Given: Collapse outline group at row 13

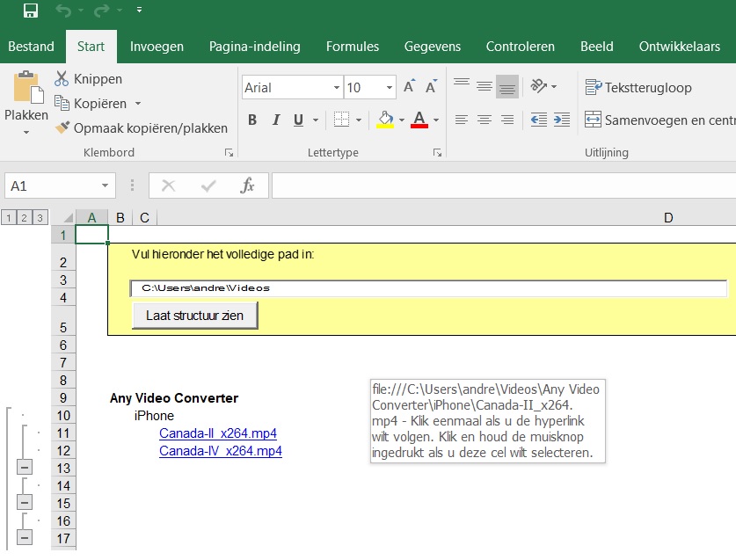Looking at the screenshot, I should [25, 468].
